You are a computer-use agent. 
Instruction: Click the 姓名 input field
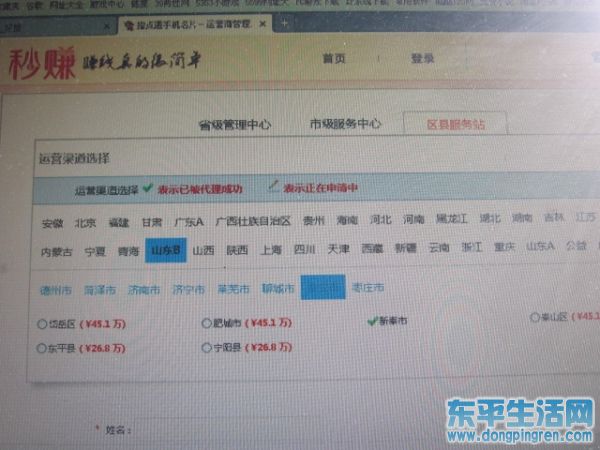pos(250,430)
